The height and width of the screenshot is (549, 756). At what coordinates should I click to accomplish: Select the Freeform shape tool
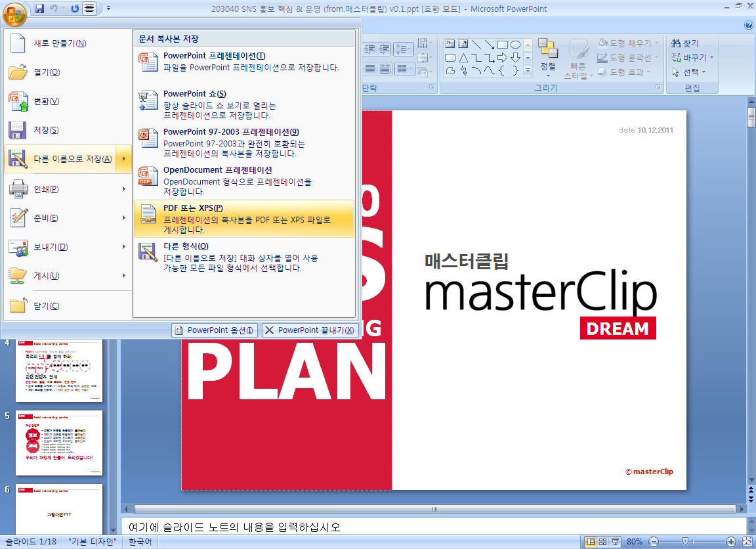[450, 71]
